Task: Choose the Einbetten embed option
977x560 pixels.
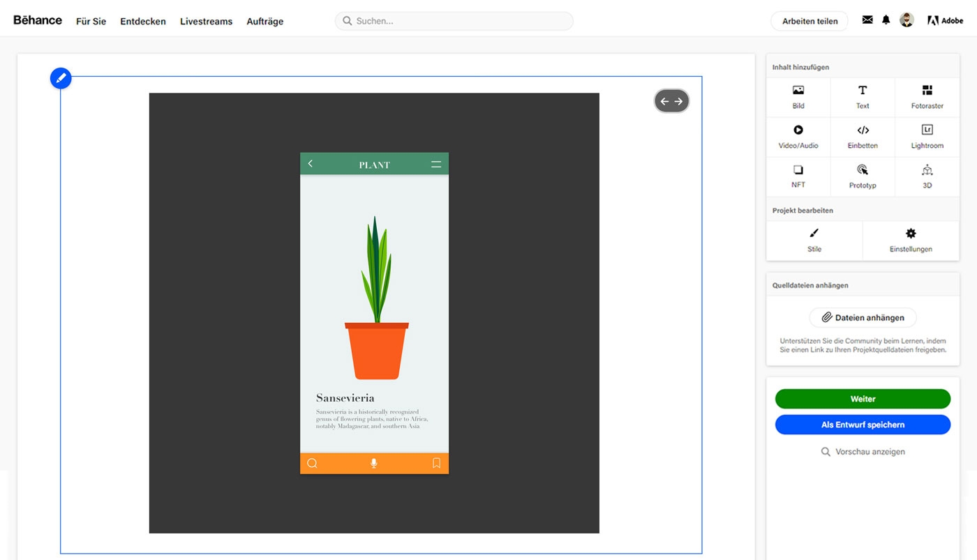Action: tap(863, 137)
